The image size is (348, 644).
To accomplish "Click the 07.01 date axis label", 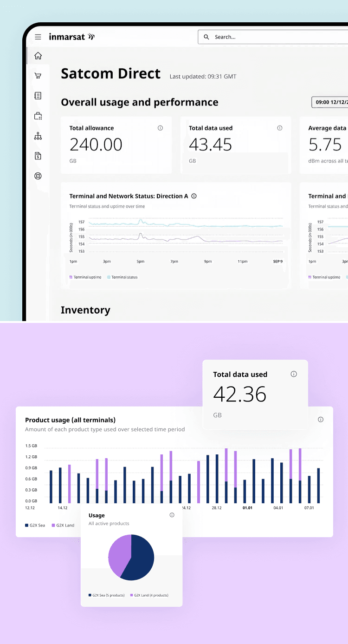I will point(309,508).
